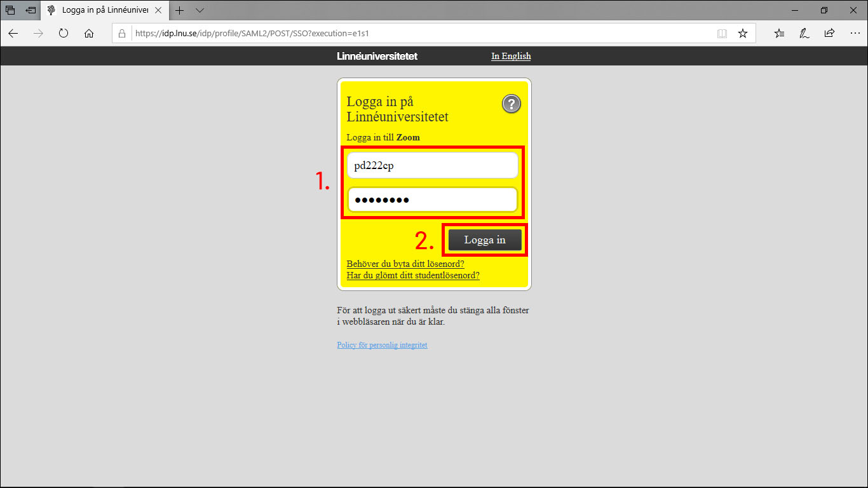This screenshot has height=488, width=868.
Task: Click the help question mark icon
Action: pyautogui.click(x=511, y=104)
